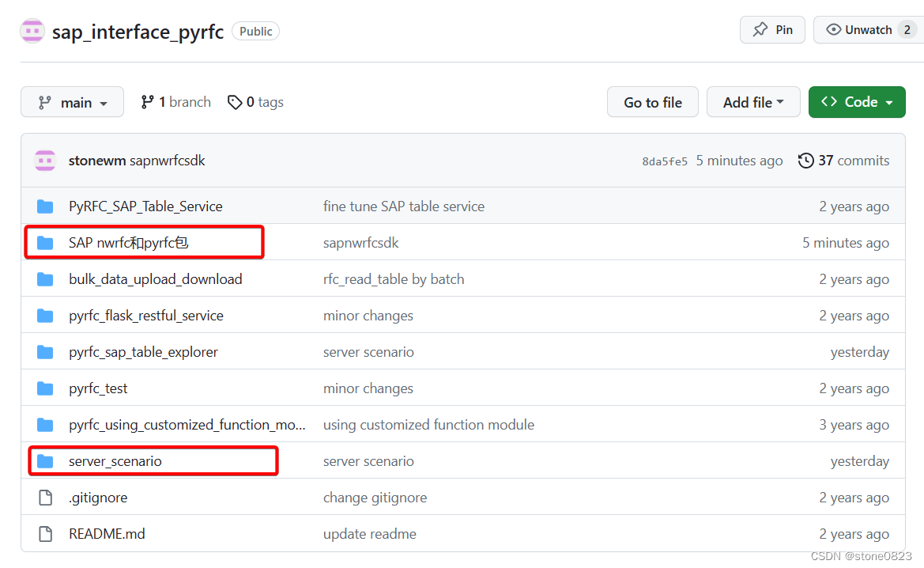Open sapnwrfcsdk commit message in the folder row
This screenshot has width=924, height=568.
360,243
